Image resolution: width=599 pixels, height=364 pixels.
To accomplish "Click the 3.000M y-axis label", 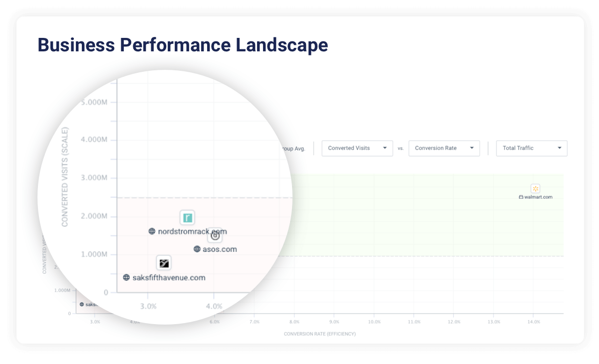I will pyautogui.click(x=94, y=178).
